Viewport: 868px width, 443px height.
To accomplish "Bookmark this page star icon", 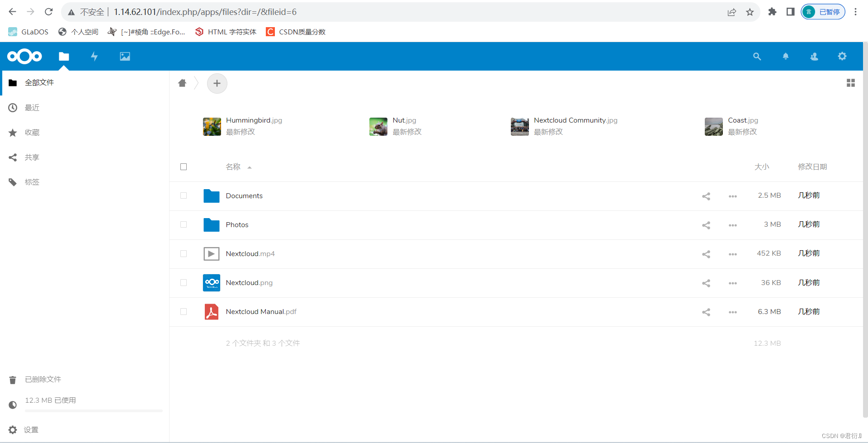I will tap(750, 12).
